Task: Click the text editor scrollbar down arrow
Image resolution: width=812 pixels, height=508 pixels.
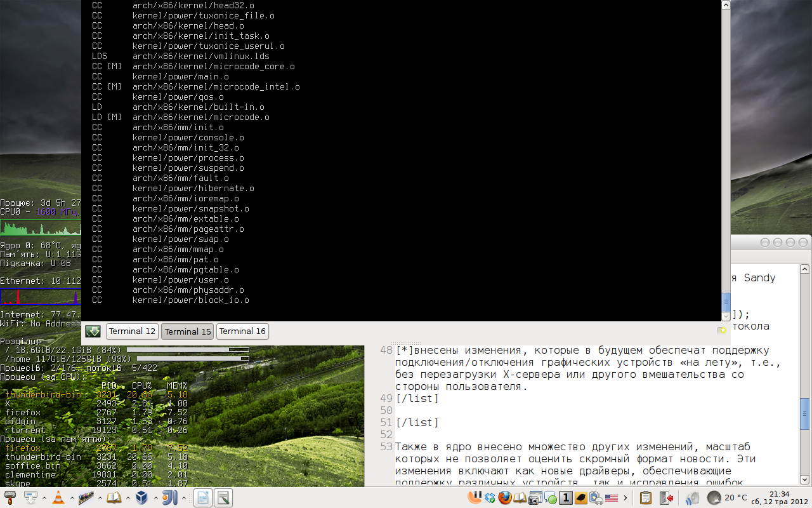Action: [x=804, y=479]
